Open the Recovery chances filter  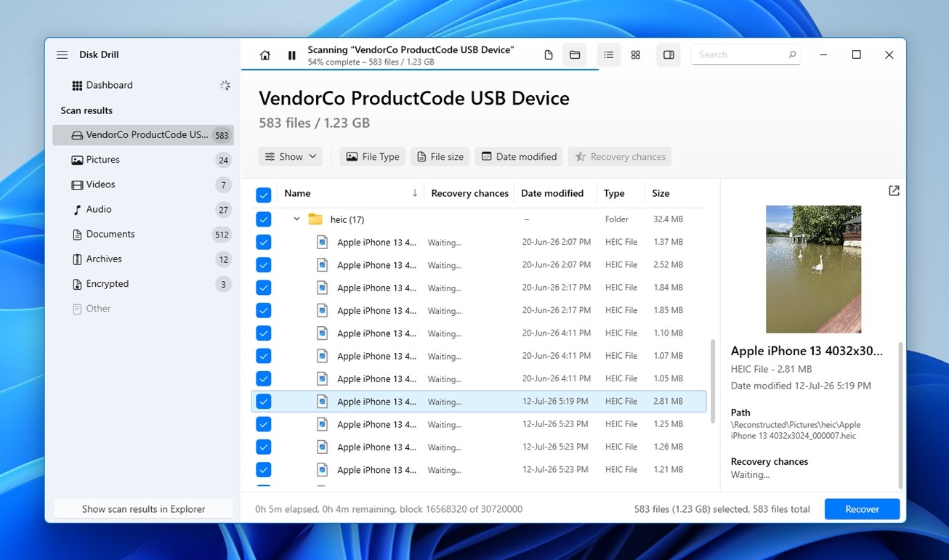pos(620,157)
